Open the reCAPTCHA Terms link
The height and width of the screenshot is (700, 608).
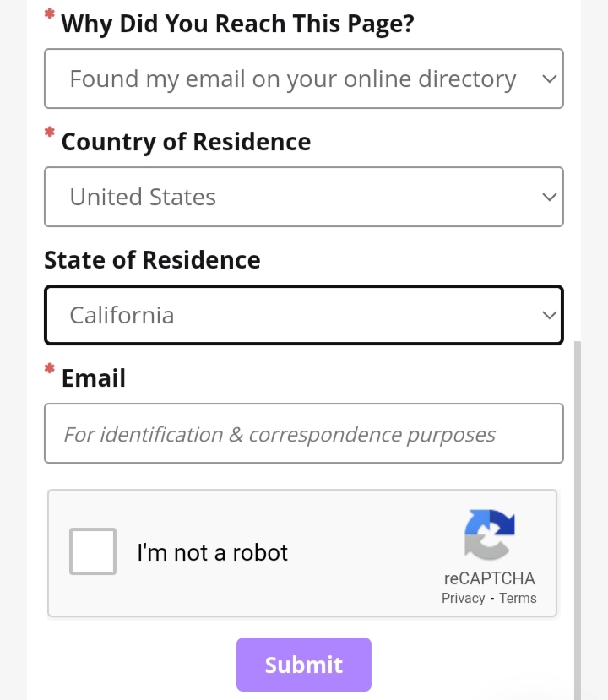point(518,598)
